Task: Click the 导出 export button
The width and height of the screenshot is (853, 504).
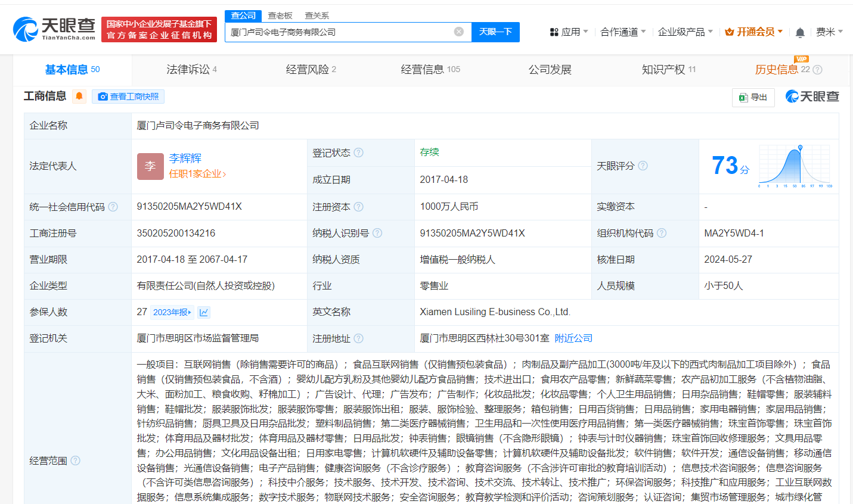Action: coord(753,97)
